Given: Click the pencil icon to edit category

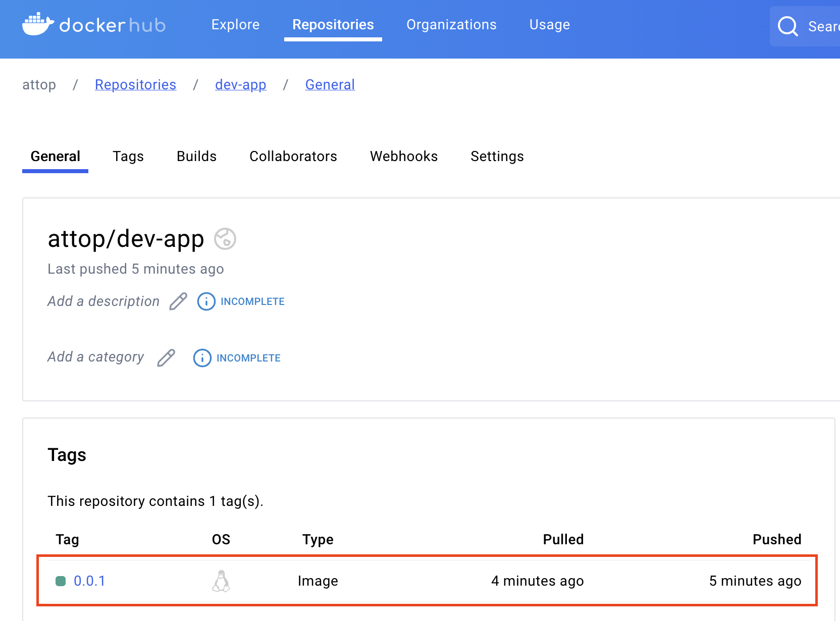Looking at the screenshot, I should point(166,358).
